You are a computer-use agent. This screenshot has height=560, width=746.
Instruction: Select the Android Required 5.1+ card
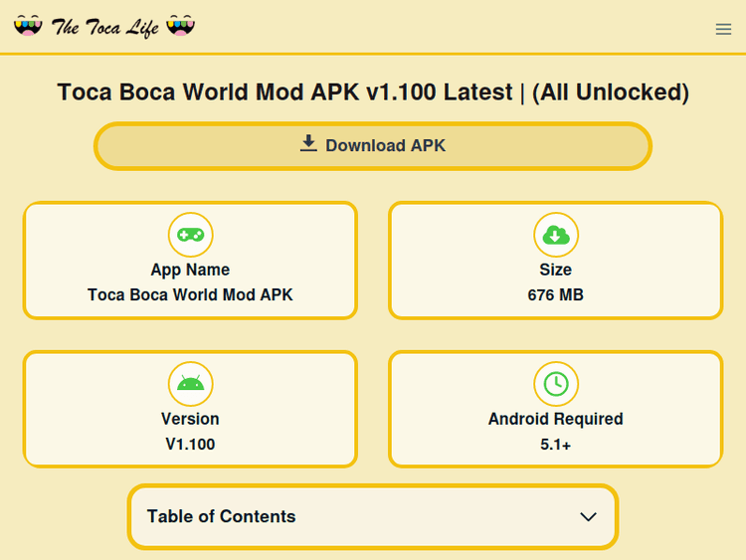pos(555,409)
